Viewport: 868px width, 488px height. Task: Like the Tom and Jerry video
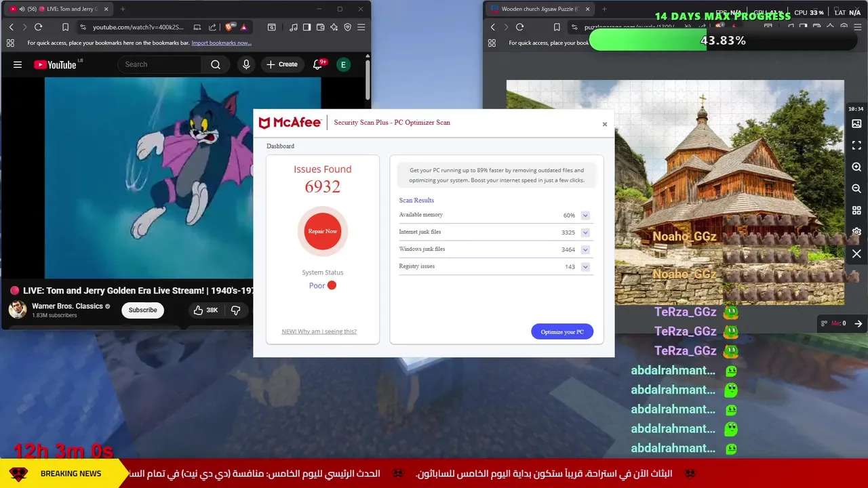(205, 310)
